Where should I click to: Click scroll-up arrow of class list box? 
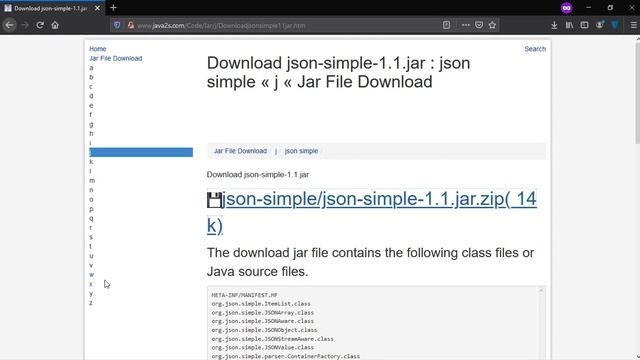pyautogui.click(x=541, y=291)
